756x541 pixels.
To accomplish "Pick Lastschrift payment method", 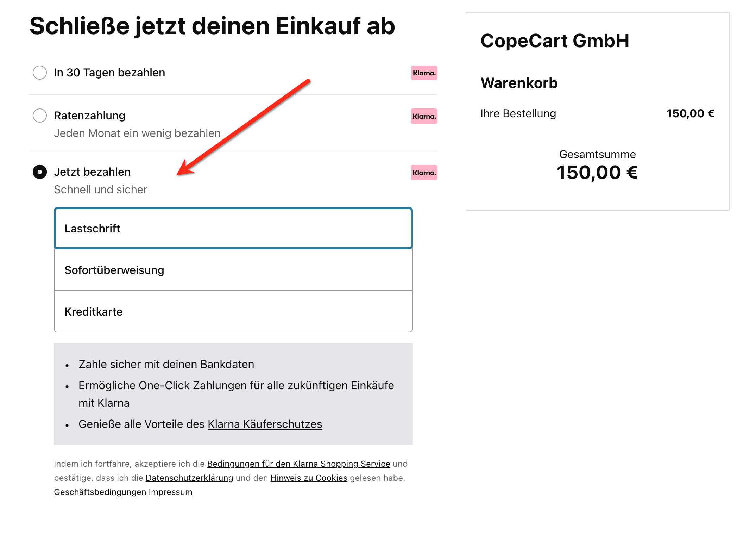I will (233, 229).
